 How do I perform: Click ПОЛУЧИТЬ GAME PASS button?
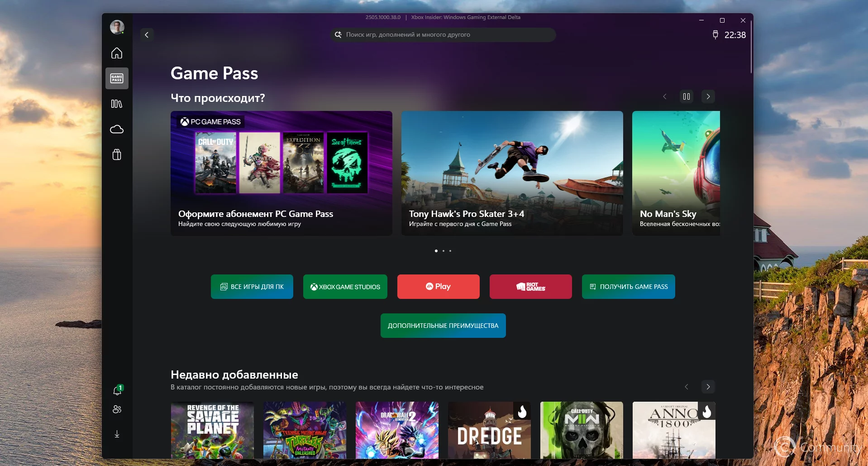pos(629,287)
